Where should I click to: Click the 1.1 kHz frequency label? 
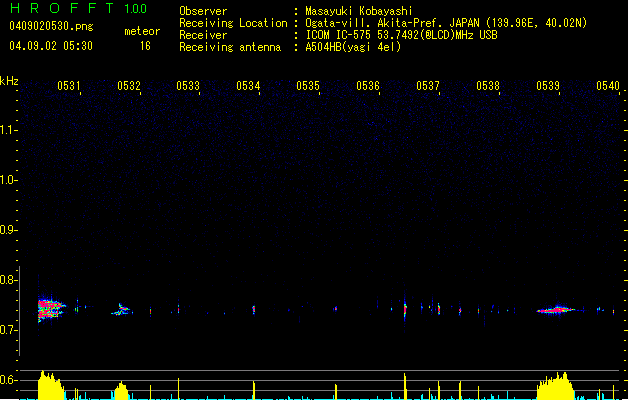(x=9, y=130)
